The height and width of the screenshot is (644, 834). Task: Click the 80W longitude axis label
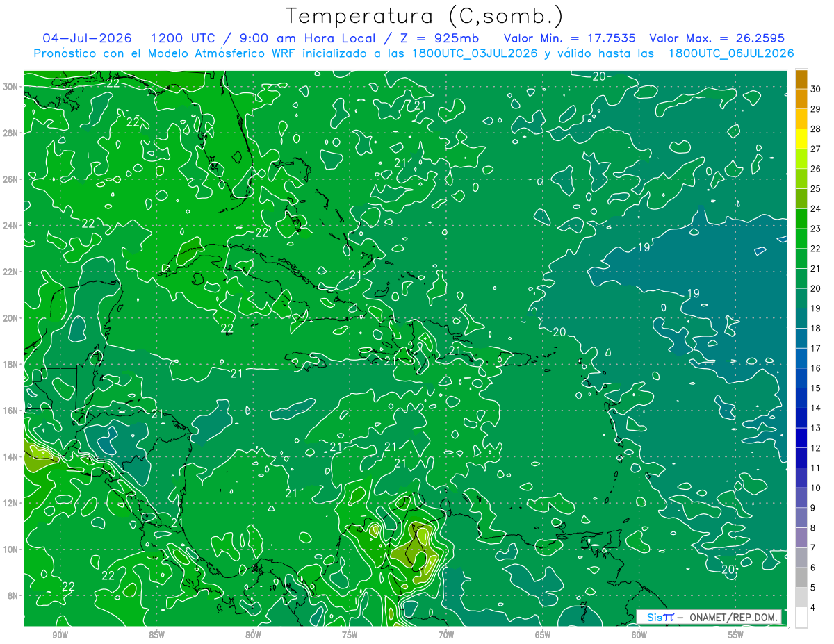(253, 635)
